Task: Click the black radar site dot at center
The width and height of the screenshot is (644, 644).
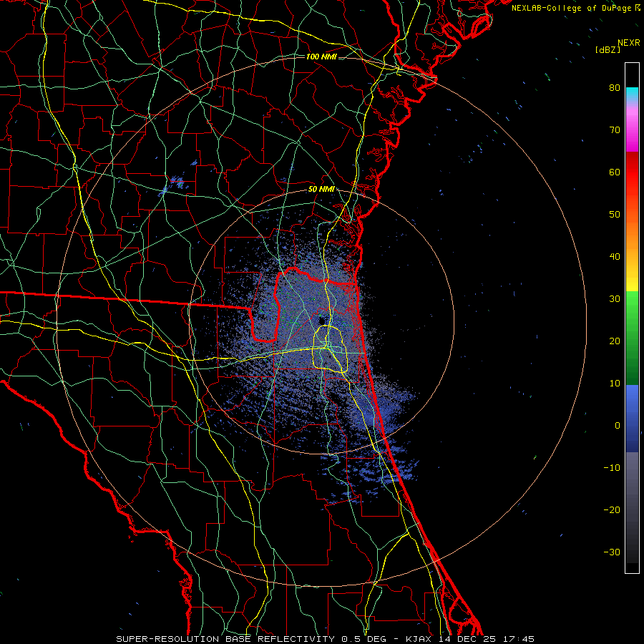Action: [x=323, y=321]
